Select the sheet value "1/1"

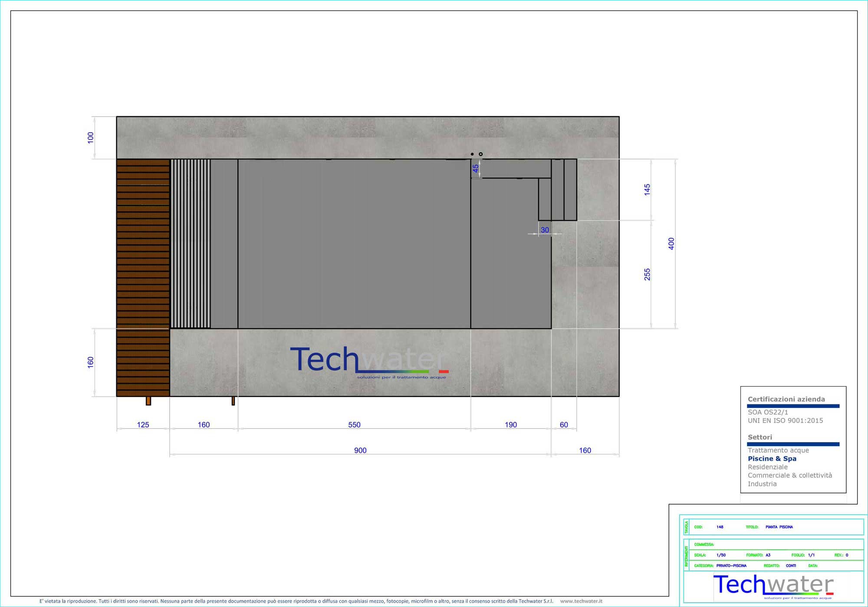pos(811,555)
